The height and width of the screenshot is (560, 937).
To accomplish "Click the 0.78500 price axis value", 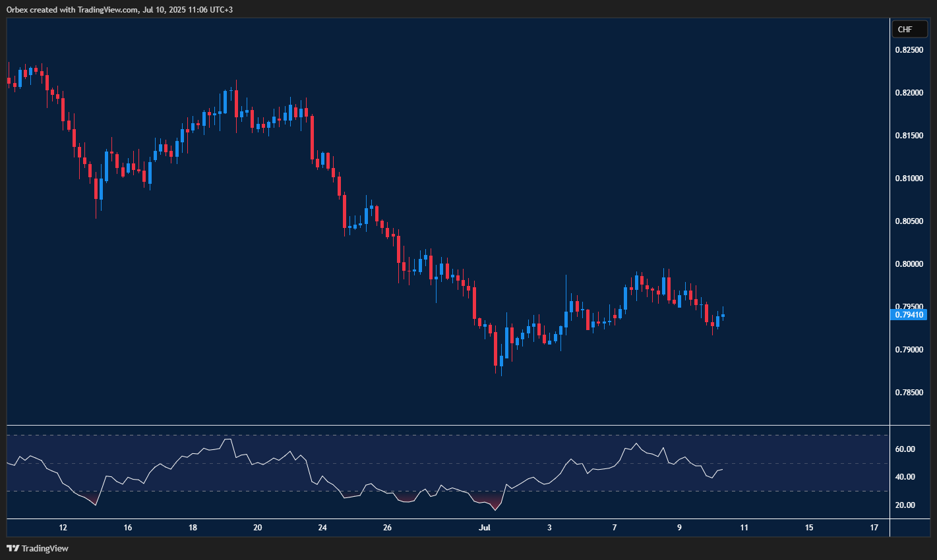I will [910, 393].
